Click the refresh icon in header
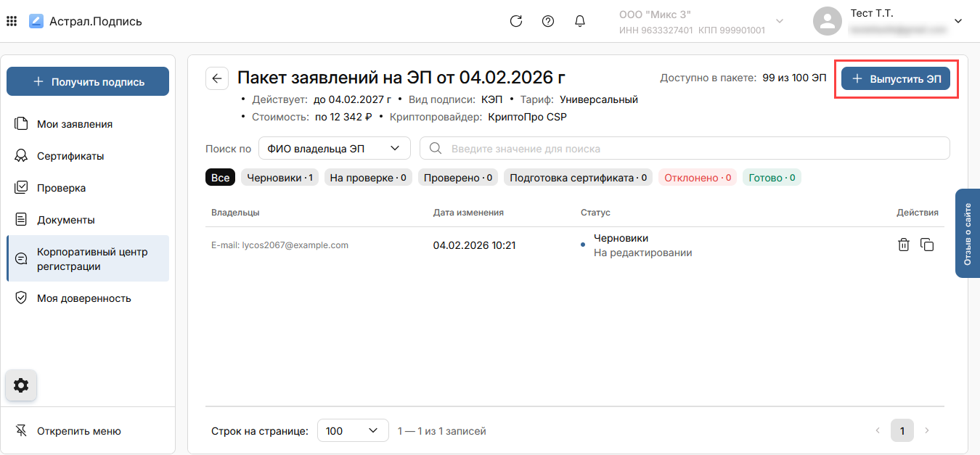The width and height of the screenshot is (980, 455). tap(516, 21)
